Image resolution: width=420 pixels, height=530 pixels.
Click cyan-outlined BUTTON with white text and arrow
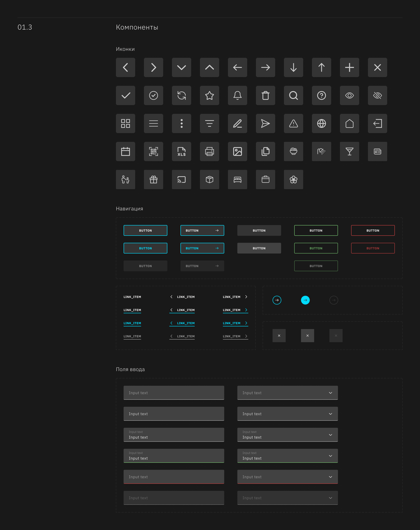click(x=202, y=230)
